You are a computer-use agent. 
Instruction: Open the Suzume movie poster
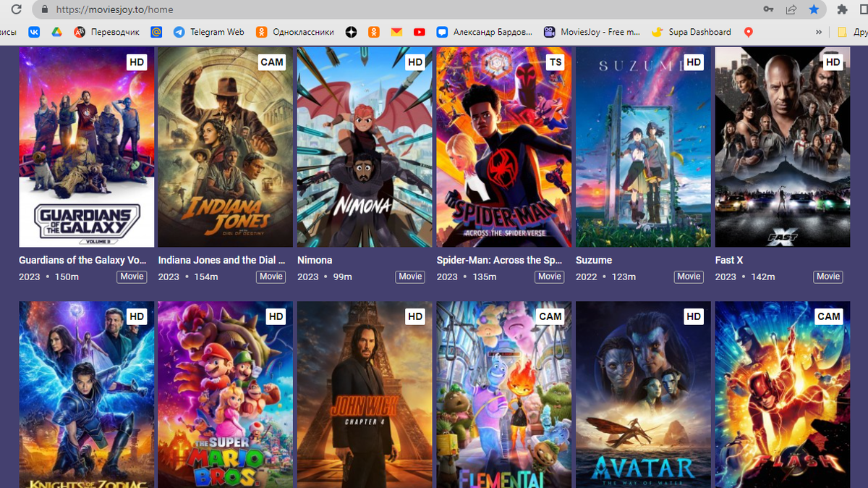[x=643, y=147]
